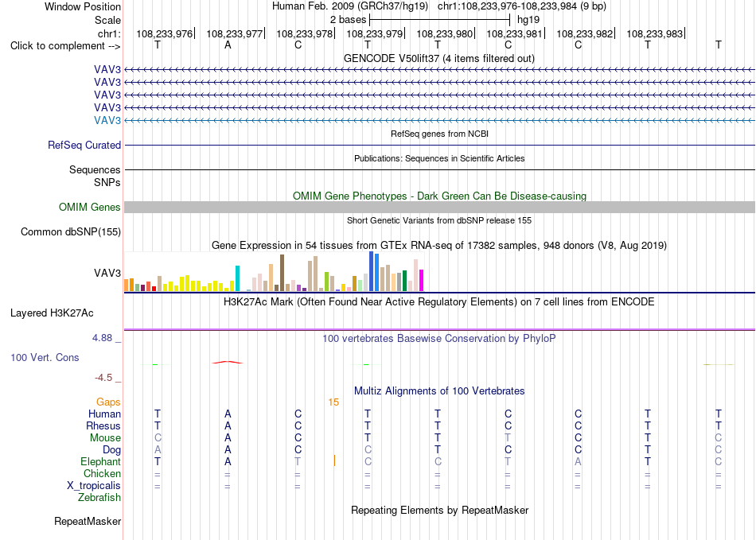Select the Window Position label
Viewport: 756px width, 540px height.
coord(83,6)
